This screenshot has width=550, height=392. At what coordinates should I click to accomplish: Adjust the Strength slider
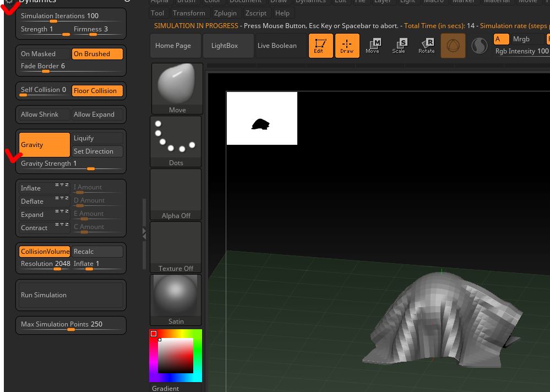pyautogui.click(x=44, y=30)
